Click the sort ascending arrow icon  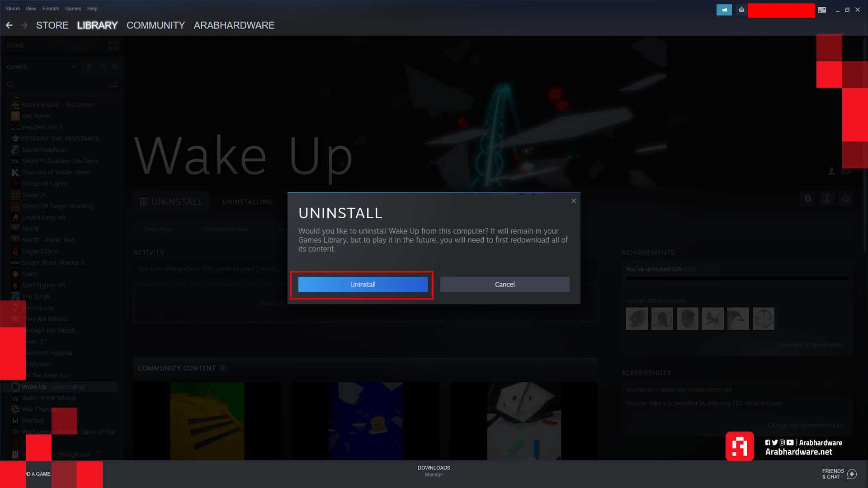coord(89,67)
